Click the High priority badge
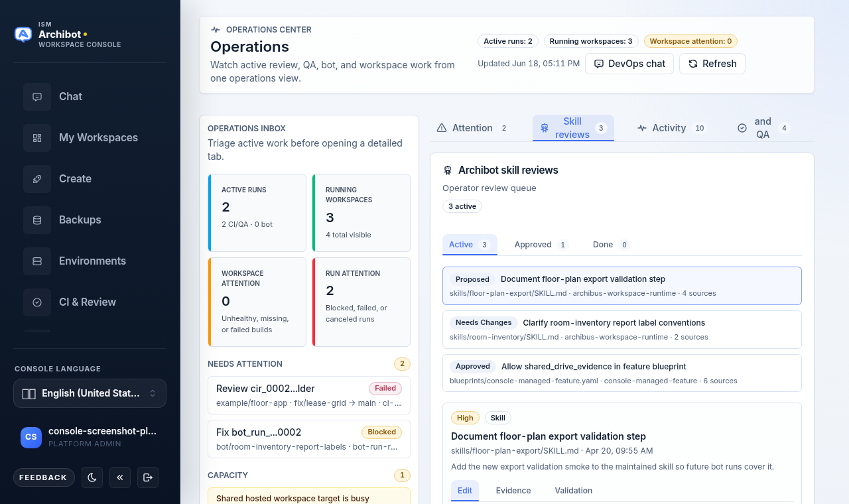The height and width of the screenshot is (504, 849). 465,418
